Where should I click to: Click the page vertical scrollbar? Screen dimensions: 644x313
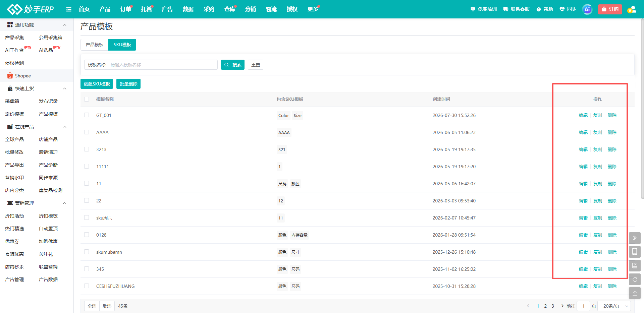click(642, 109)
